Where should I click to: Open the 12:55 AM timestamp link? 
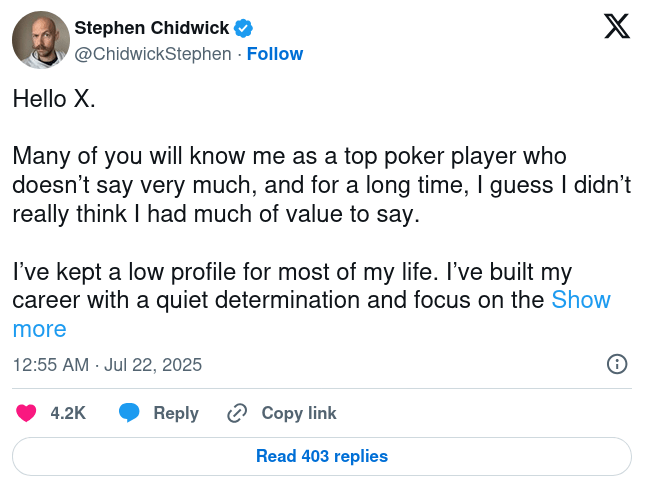coord(51,365)
